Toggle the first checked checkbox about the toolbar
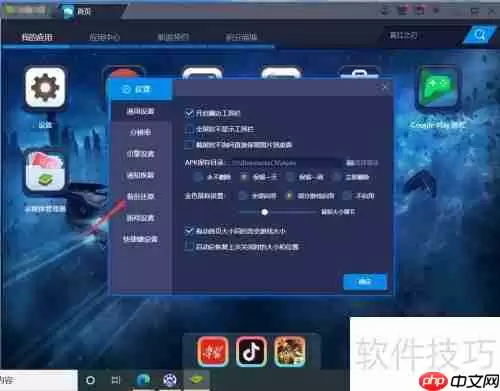500x391 pixels. [x=189, y=113]
